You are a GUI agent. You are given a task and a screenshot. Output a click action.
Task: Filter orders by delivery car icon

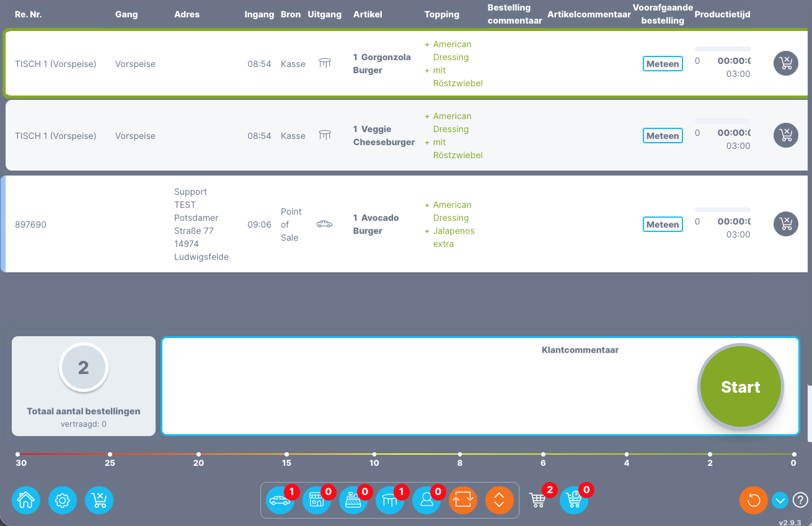pyautogui.click(x=280, y=500)
